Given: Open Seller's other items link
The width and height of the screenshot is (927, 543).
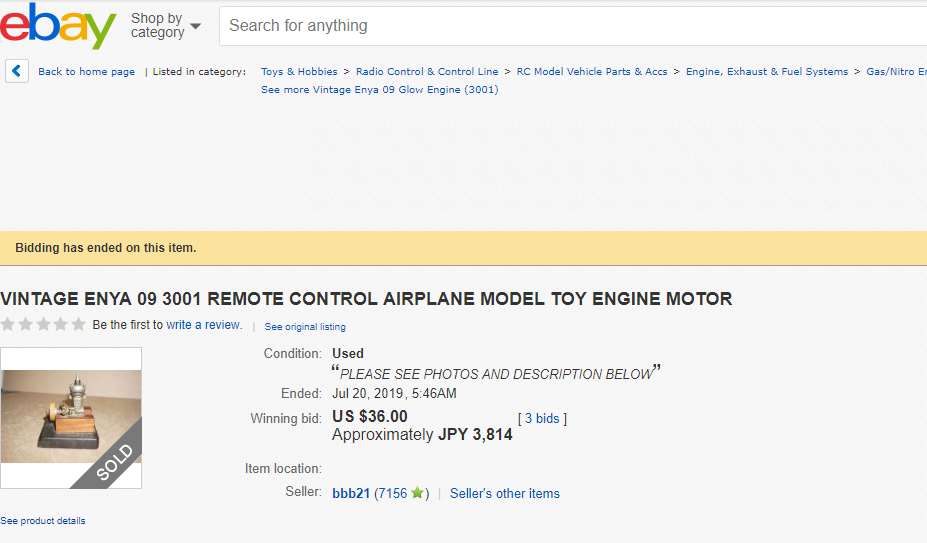Looking at the screenshot, I should [505, 493].
